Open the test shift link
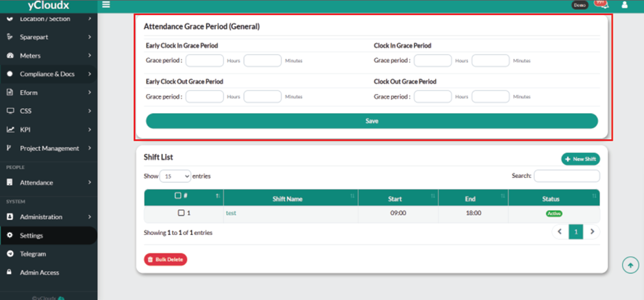The width and height of the screenshot is (644, 300). tap(231, 213)
